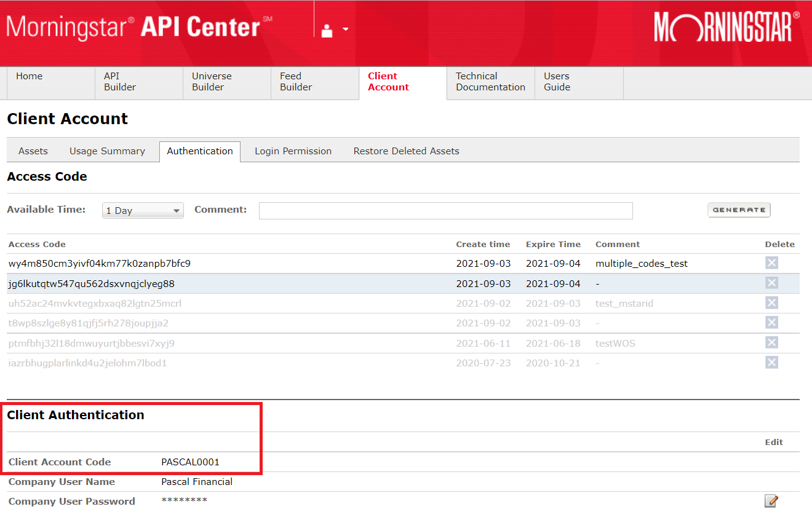Click create date 2021-06-11
Image resolution: width=812 pixels, height=528 pixels.
point(484,344)
